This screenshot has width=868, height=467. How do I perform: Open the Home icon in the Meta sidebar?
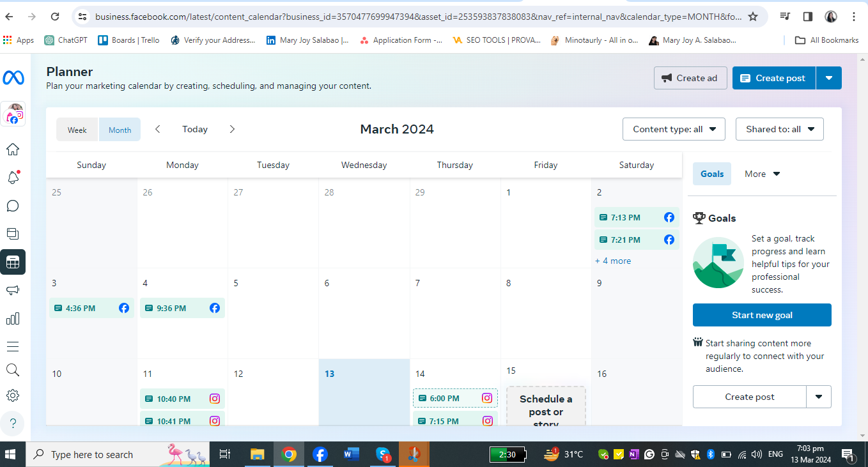[x=13, y=149]
